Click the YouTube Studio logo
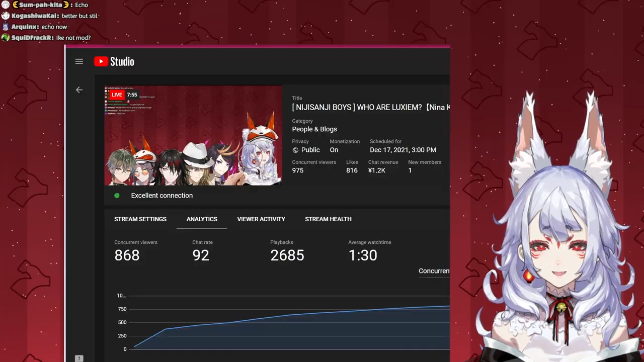This screenshot has height=362, width=644. 114,61
